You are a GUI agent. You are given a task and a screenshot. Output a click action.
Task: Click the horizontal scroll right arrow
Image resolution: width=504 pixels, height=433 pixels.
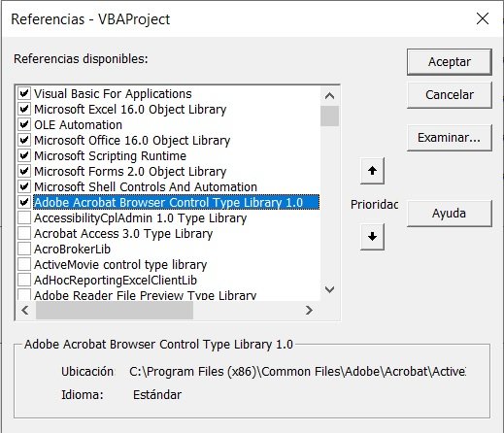click(309, 311)
